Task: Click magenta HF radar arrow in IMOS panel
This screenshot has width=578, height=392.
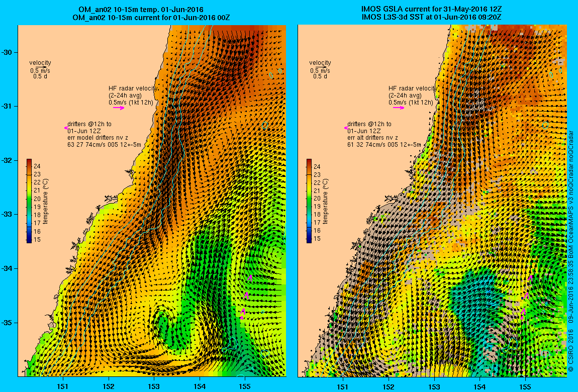Action: point(399,108)
